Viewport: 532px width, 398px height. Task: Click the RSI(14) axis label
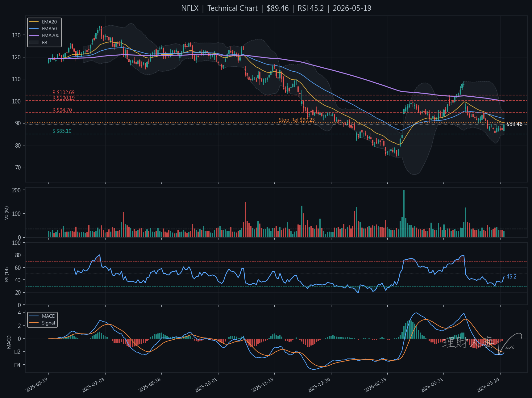(6, 274)
